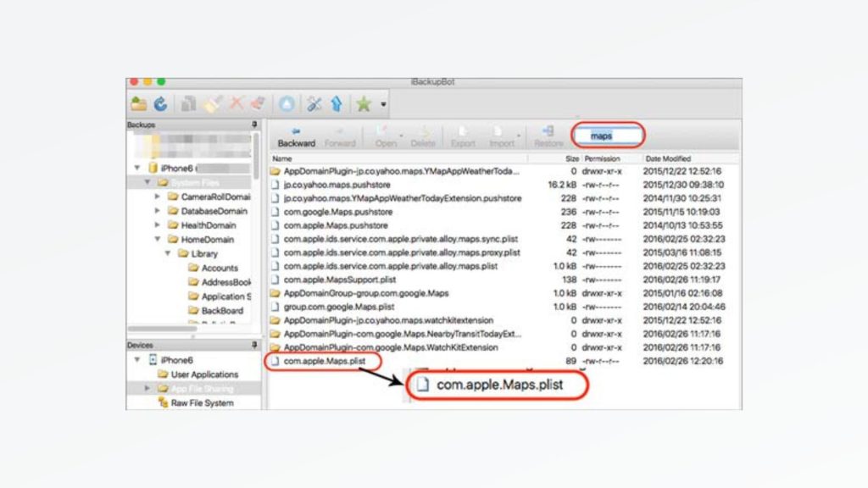Image resolution: width=868 pixels, height=488 pixels.
Task: Click the blue refresh arrow toolbar icon
Action: coord(160,104)
